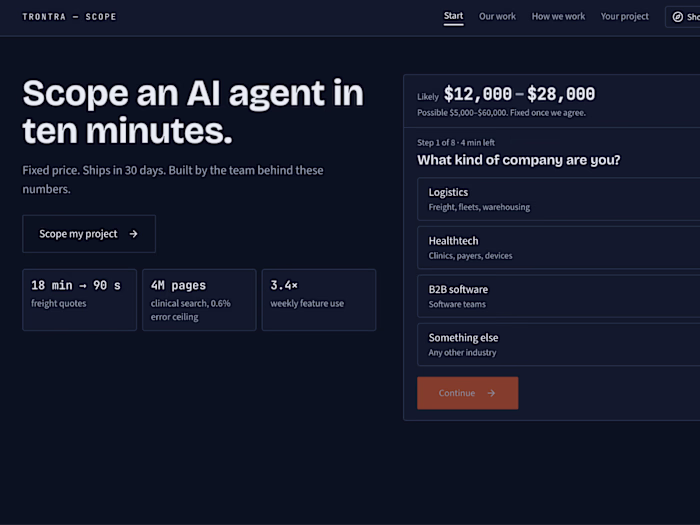Open the 3.4× weekly feature use card
The width and height of the screenshot is (700, 525).
(x=319, y=300)
